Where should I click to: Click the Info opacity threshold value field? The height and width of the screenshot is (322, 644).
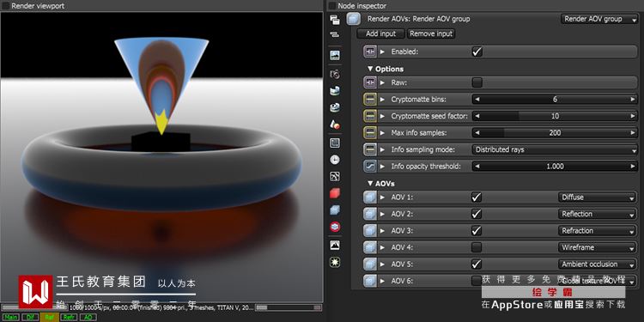(x=555, y=167)
